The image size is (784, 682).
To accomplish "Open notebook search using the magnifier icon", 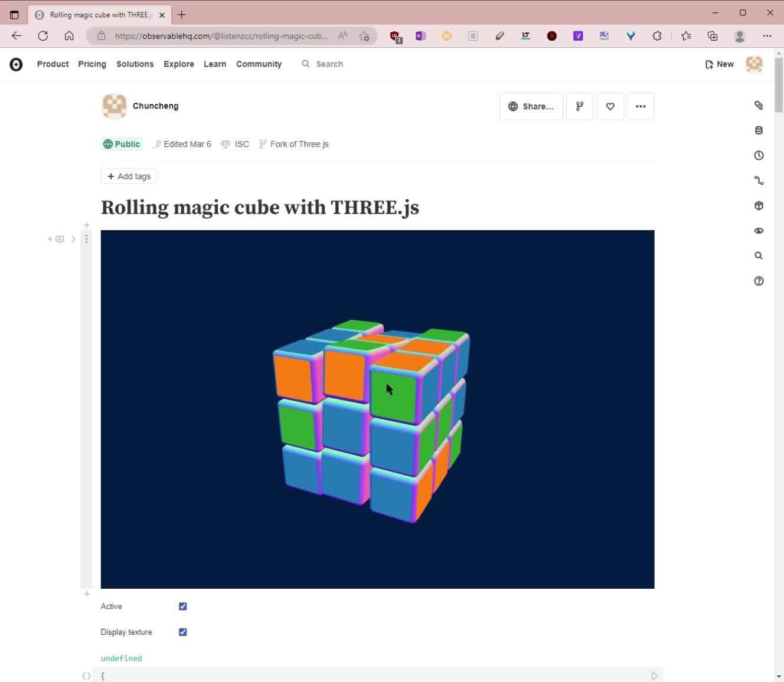I will tap(759, 255).
